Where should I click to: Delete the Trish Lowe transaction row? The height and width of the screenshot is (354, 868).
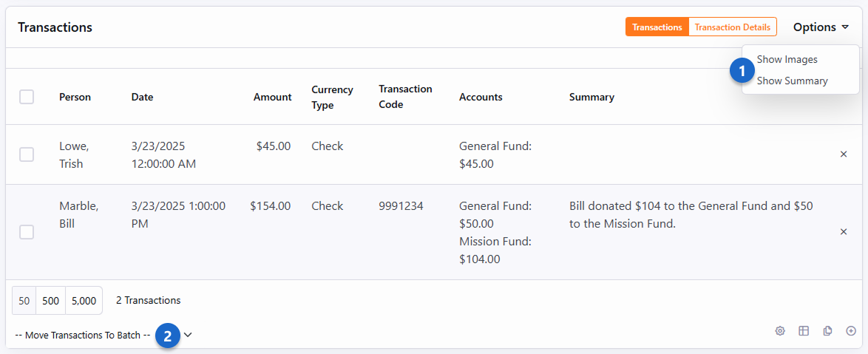point(844,154)
